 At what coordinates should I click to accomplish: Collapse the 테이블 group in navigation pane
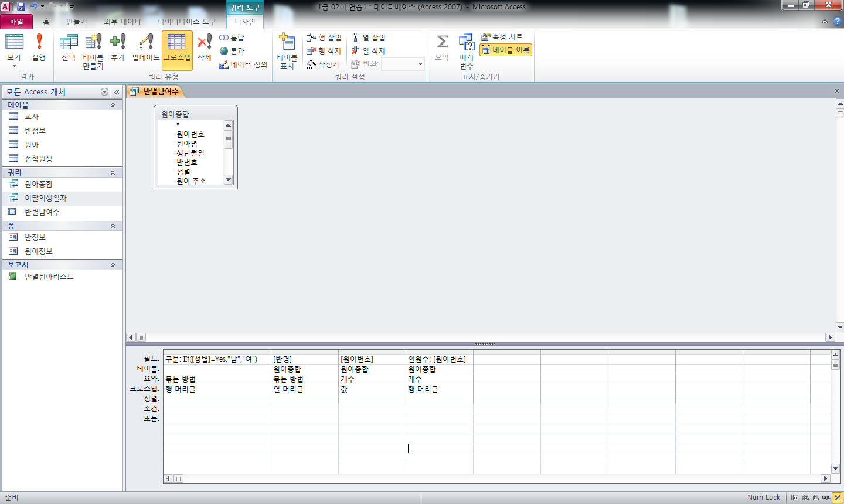113,105
